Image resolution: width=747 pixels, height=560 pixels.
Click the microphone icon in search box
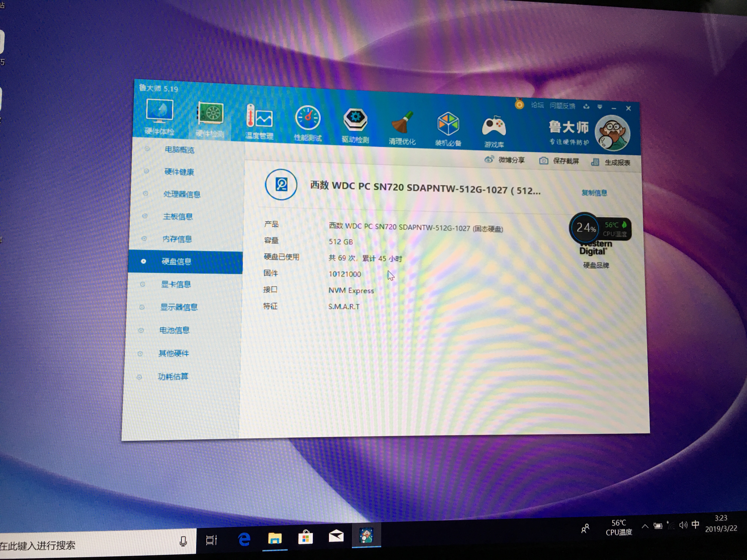click(x=183, y=541)
